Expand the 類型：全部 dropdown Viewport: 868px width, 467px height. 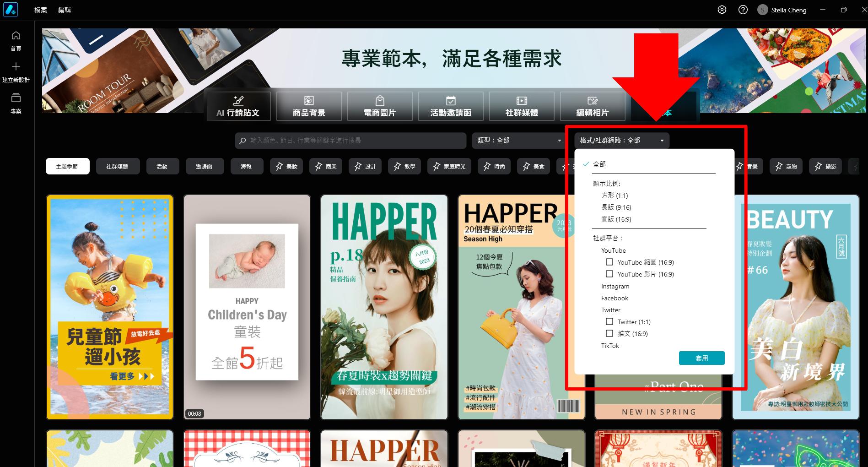(x=519, y=141)
